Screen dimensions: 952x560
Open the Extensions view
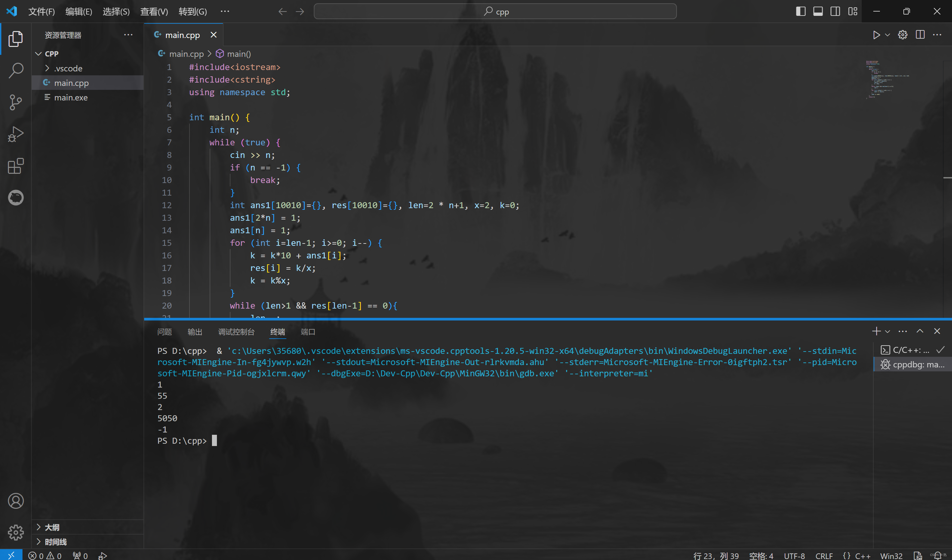16,166
